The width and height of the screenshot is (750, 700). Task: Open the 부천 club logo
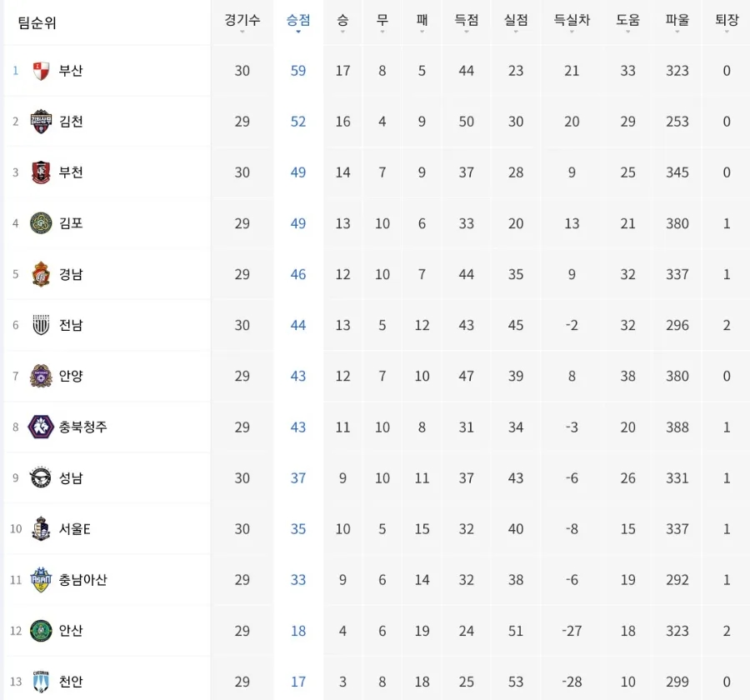41,172
